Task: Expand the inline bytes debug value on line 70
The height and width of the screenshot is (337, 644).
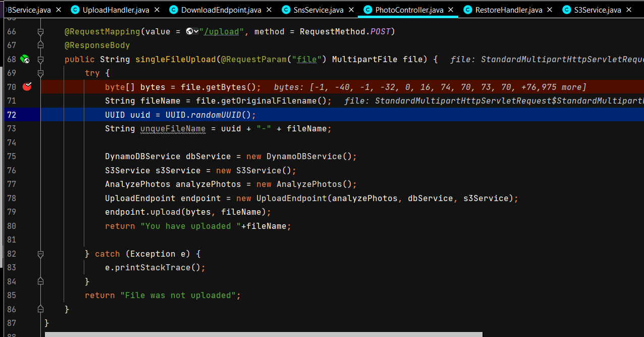Action: (430, 87)
